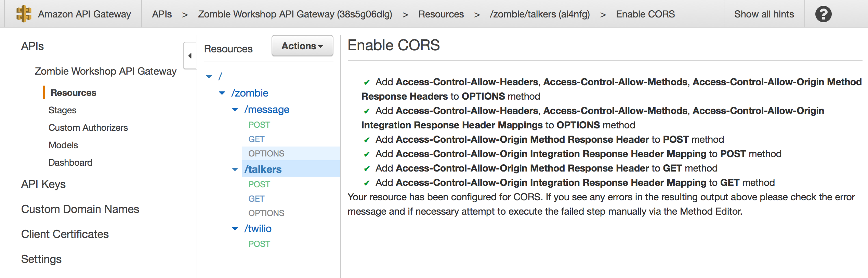868x278 pixels.
Task: Open Custom Authorizers in the sidebar
Action: point(88,128)
